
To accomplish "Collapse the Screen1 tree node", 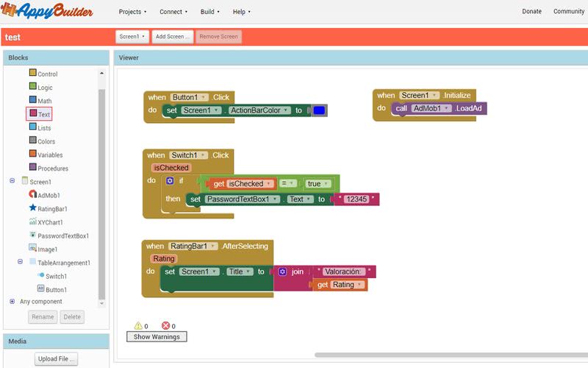I will pyautogui.click(x=12, y=180).
